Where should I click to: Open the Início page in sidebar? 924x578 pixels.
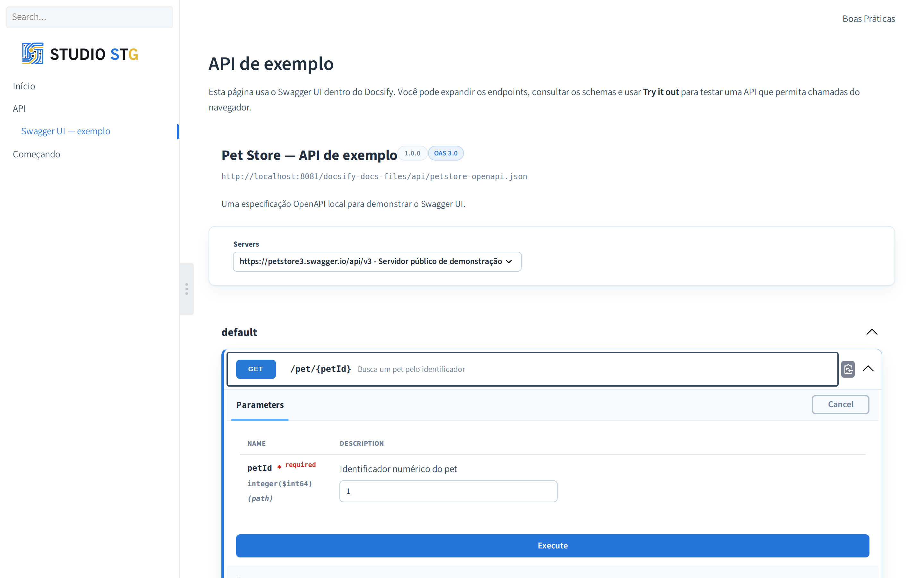(24, 86)
